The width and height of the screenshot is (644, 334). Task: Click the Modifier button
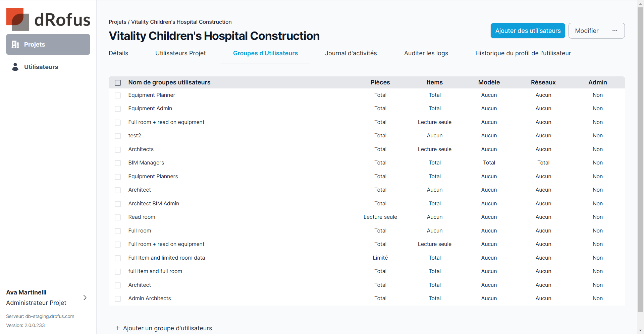point(587,31)
